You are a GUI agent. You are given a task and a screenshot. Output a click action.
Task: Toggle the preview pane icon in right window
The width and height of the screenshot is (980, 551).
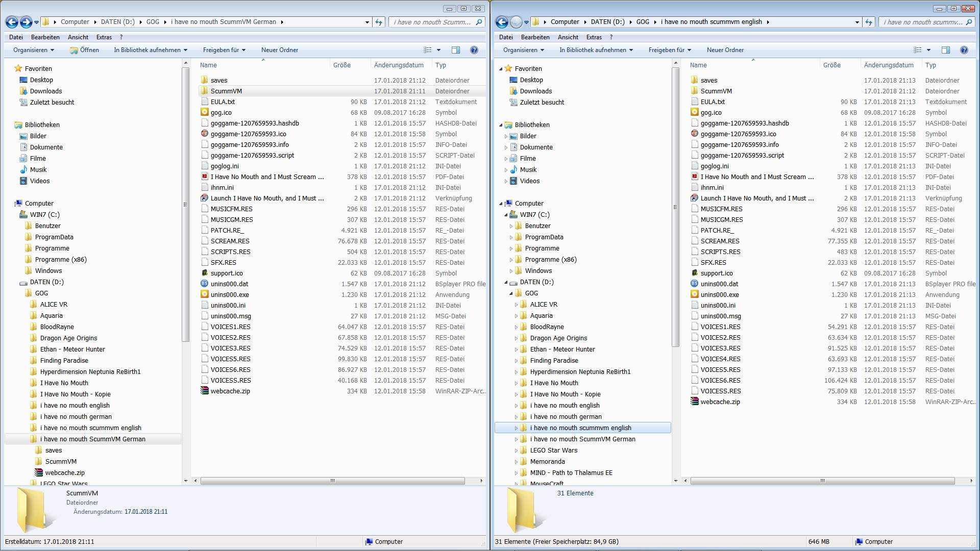point(946,50)
